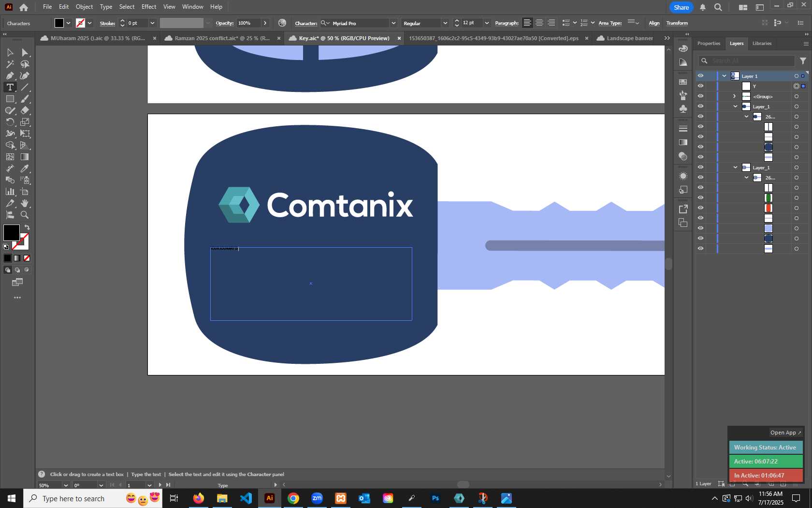Open the zoom level dropdown at 50%
The height and width of the screenshot is (508, 812).
66,485
